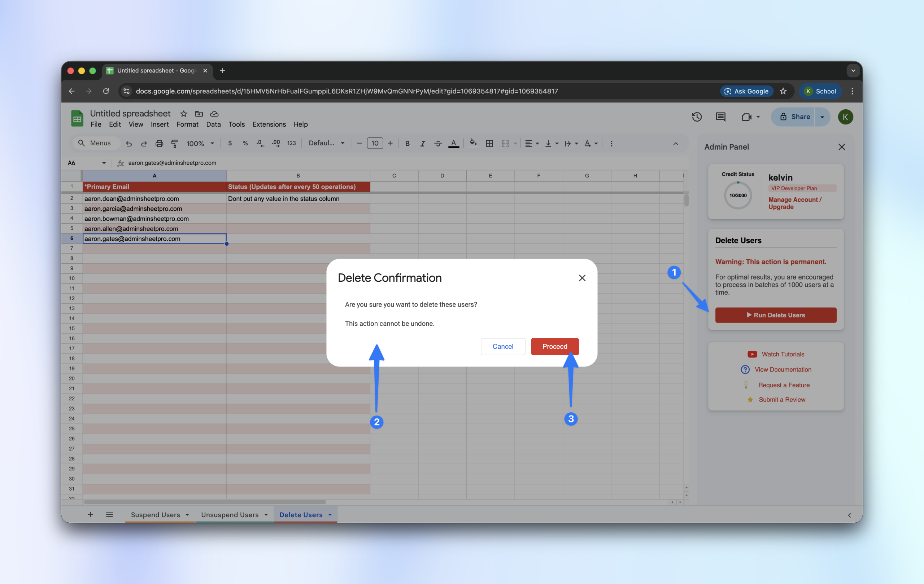The height and width of the screenshot is (584, 924).
Task: Star the spreadsheet next to title
Action: click(184, 114)
